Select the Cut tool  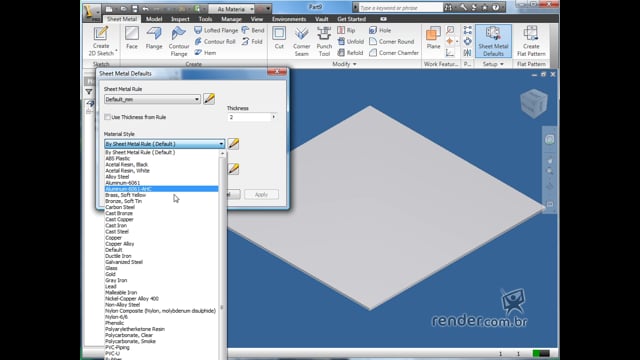click(x=279, y=38)
